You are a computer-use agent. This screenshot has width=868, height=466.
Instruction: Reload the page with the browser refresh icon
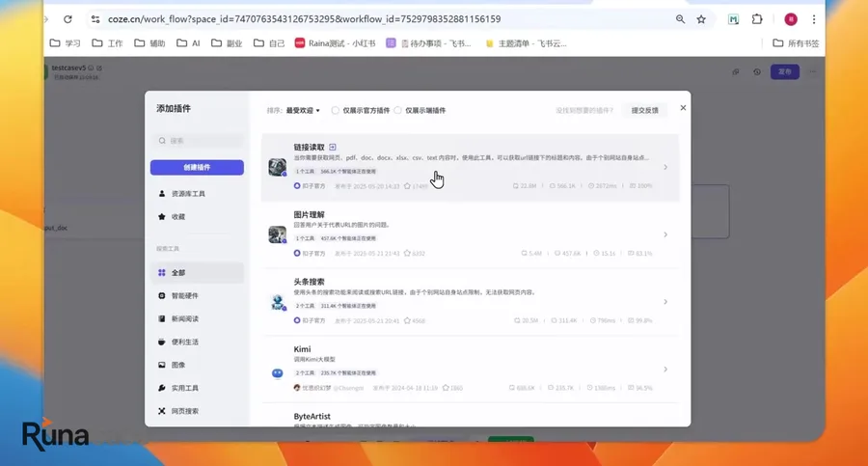click(68, 19)
